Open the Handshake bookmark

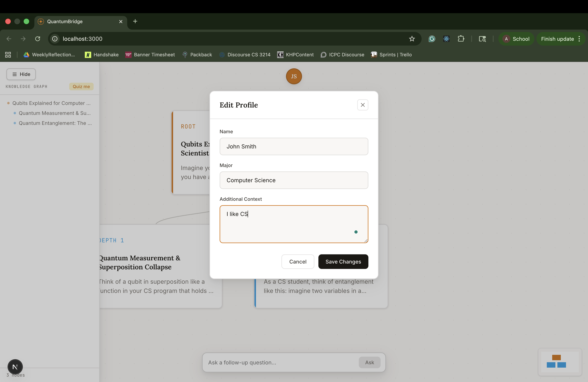(102, 55)
